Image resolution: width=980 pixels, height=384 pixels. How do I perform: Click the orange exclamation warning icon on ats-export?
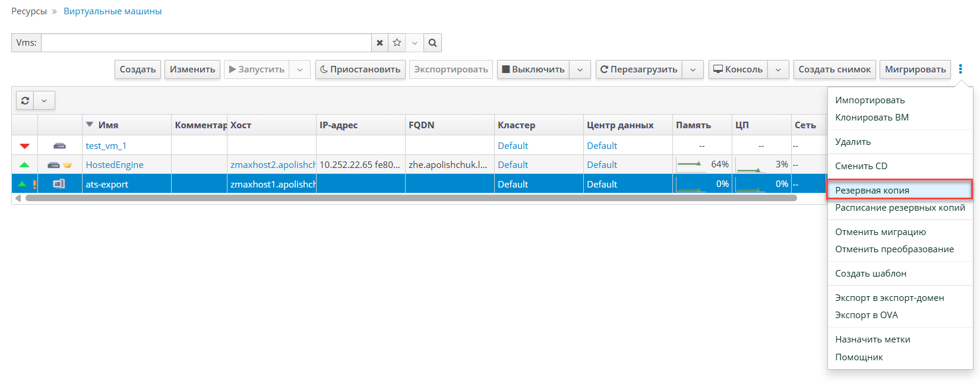coord(34,184)
